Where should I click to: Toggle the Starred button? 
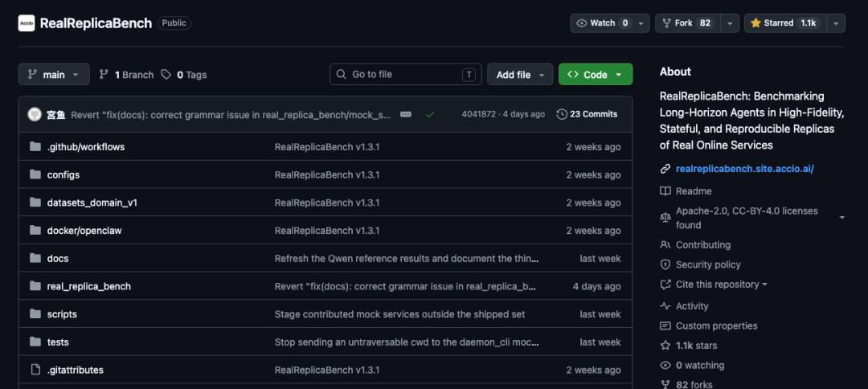click(x=785, y=23)
